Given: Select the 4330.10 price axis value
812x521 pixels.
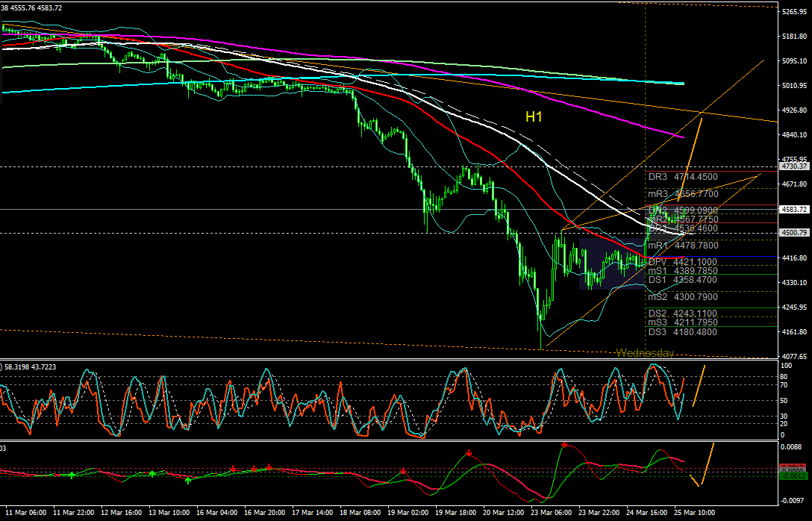Looking at the screenshot, I should [794, 282].
